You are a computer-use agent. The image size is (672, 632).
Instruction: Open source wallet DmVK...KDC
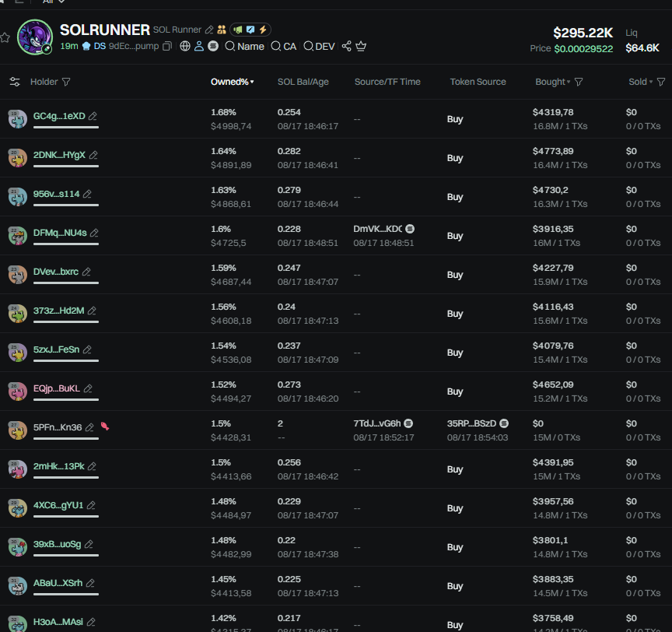click(377, 229)
